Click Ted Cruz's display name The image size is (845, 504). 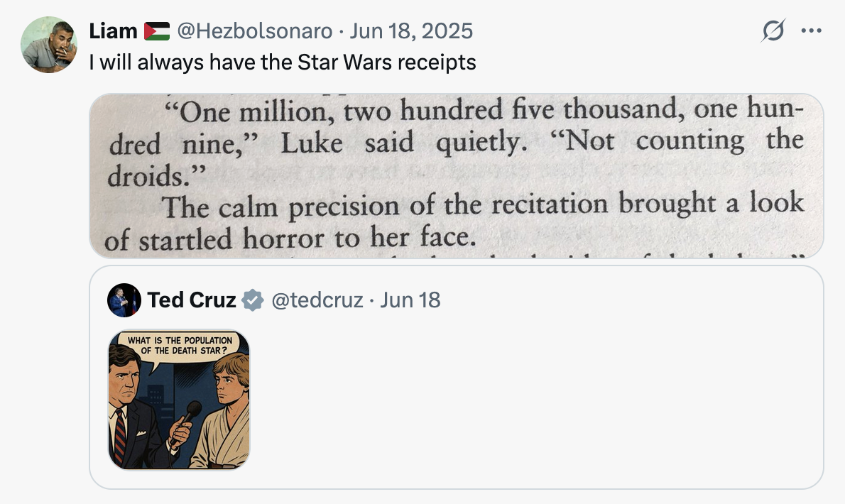point(191,300)
